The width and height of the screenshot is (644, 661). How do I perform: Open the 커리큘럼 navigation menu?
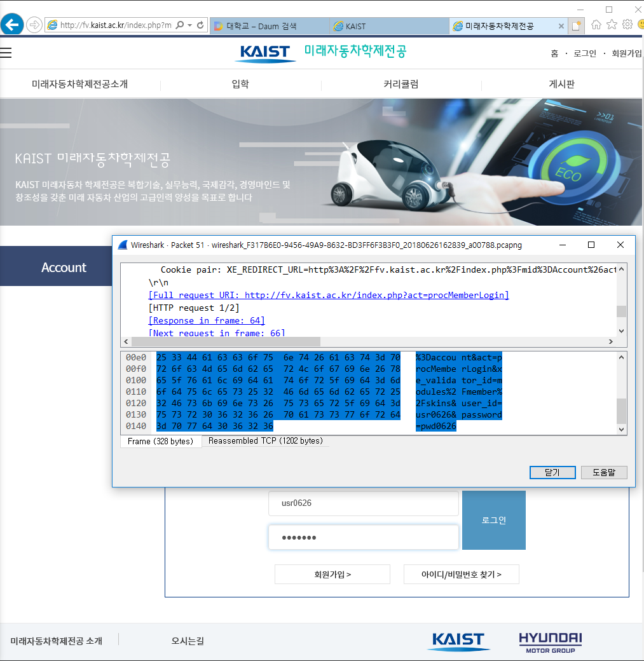pyautogui.click(x=401, y=84)
